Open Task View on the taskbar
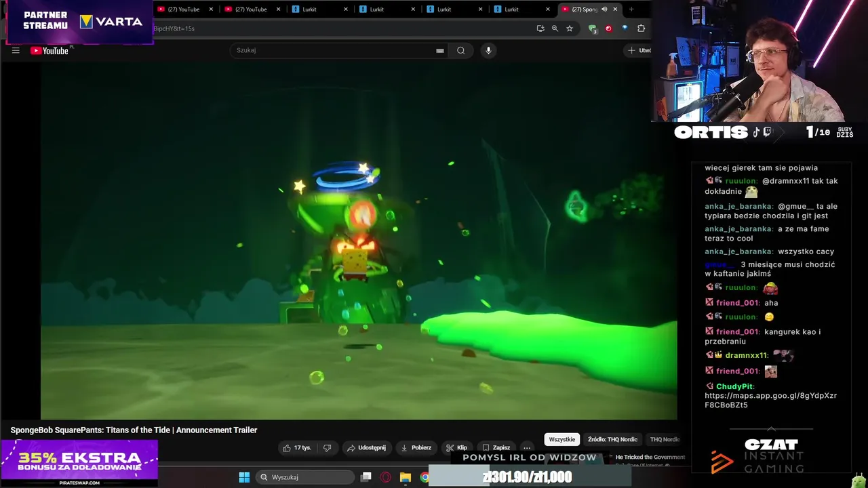868x488 pixels. tap(366, 477)
